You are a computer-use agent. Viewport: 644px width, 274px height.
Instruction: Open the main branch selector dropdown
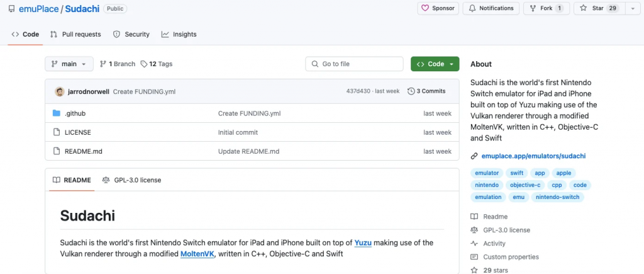69,64
